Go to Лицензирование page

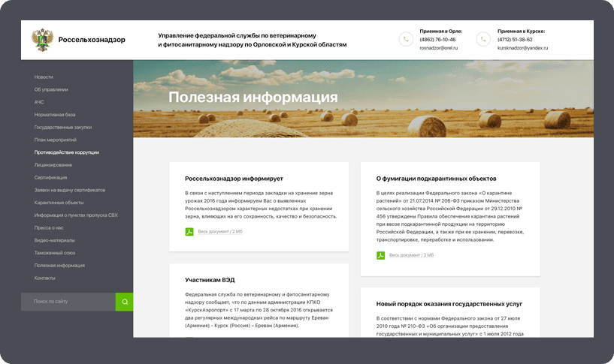point(53,164)
